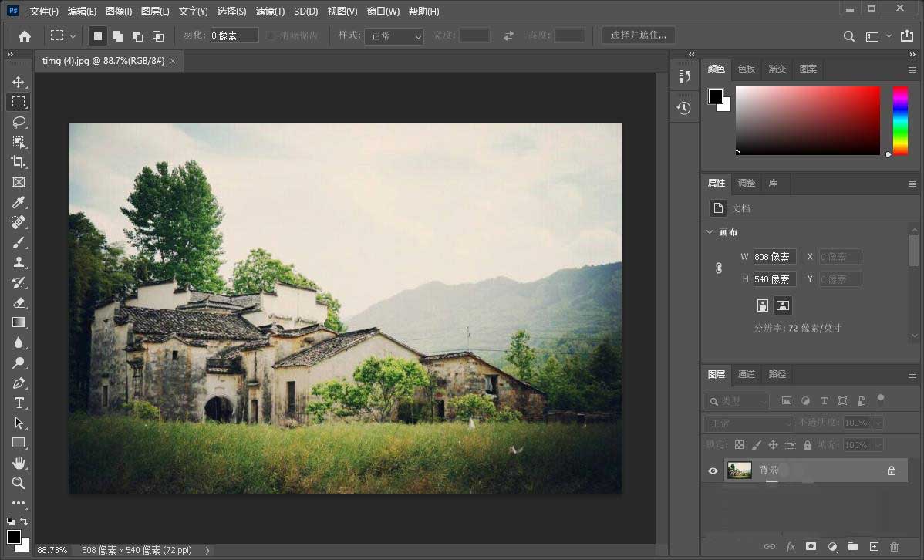Switch to the 通道 tab
This screenshot has width=924, height=560.
click(746, 374)
